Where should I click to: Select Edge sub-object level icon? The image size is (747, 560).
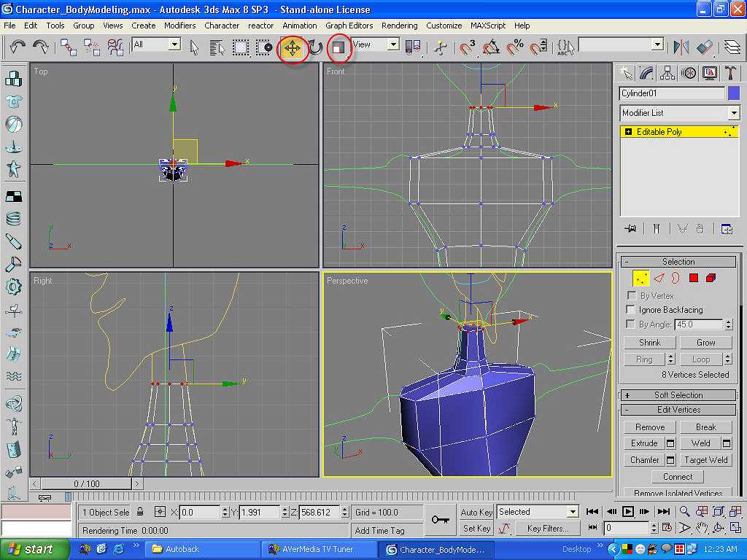[x=659, y=278]
